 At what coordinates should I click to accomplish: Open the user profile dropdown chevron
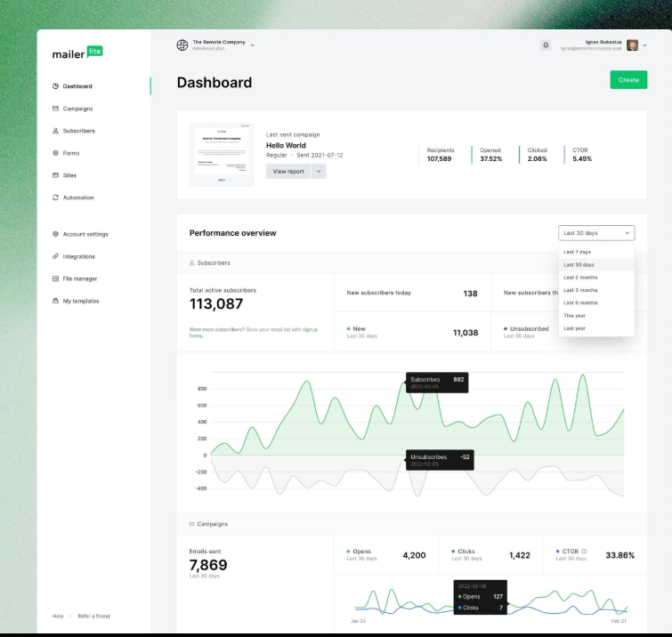pyautogui.click(x=644, y=45)
